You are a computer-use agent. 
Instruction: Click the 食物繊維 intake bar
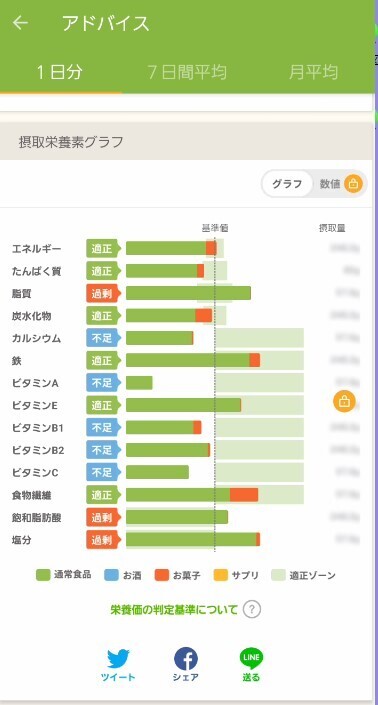click(192, 495)
